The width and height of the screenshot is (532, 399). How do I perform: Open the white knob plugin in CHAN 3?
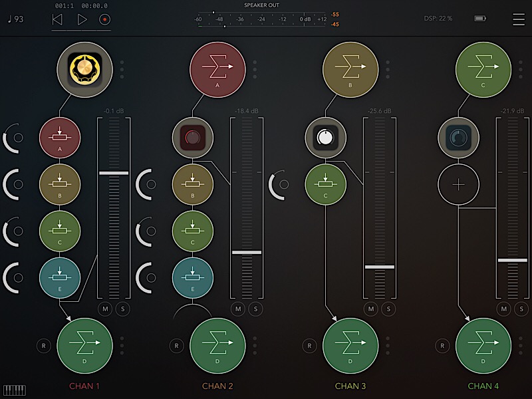(x=325, y=138)
